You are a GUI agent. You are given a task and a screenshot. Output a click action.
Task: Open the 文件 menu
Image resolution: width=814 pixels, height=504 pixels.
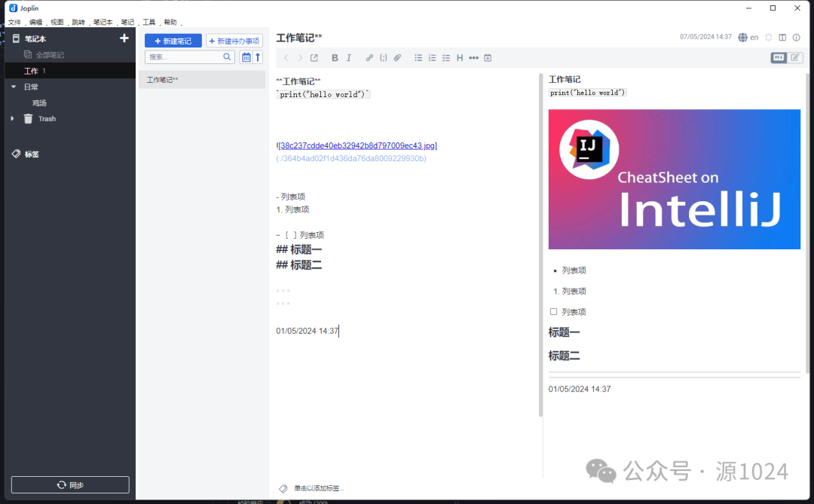click(14, 23)
